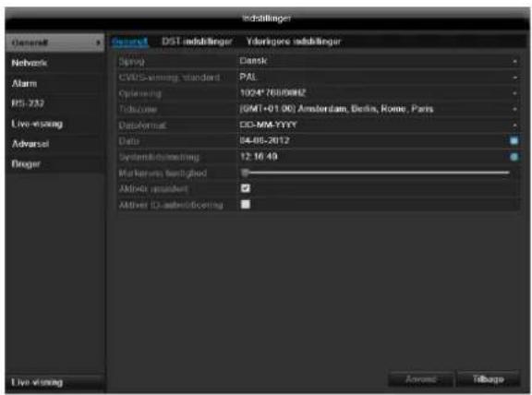Enable the Aktiver ID-autentificering checkbox

pyautogui.click(x=246, y=205)
